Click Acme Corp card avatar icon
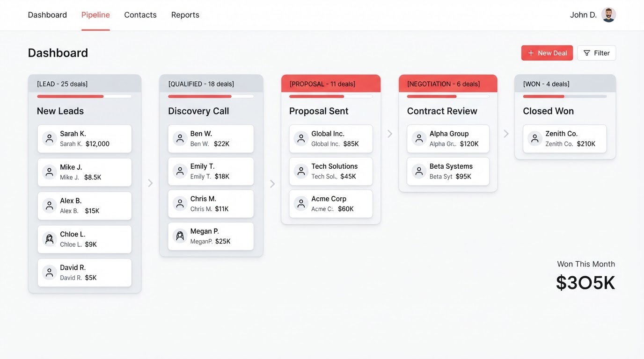The height and width of the screenshot is (359, 644). click(301, 204)
